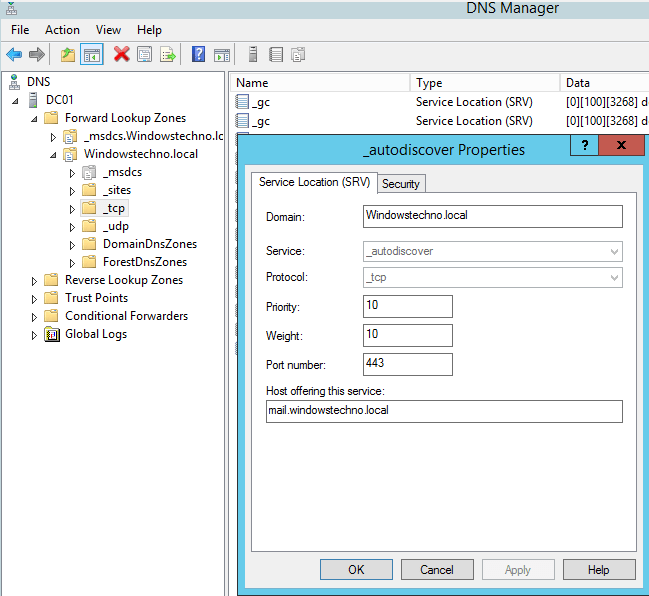
Task: Open the Action menu
Action: [62, 30]
